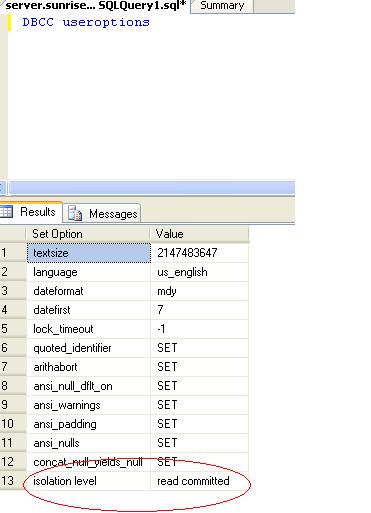Select the ansi_padding cell
Viewport: 371px width, 513px height.
click(x=89, y=424)
